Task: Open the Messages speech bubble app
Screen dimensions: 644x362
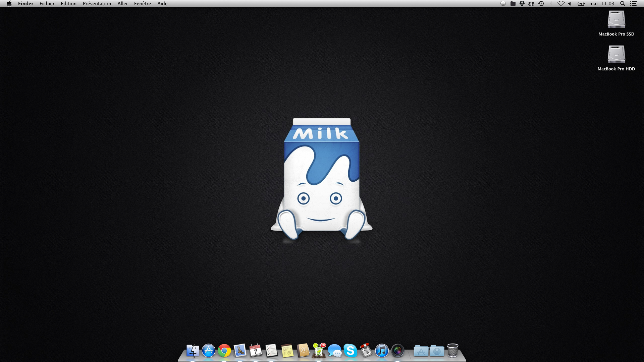Action: click(x=334, y=351)
